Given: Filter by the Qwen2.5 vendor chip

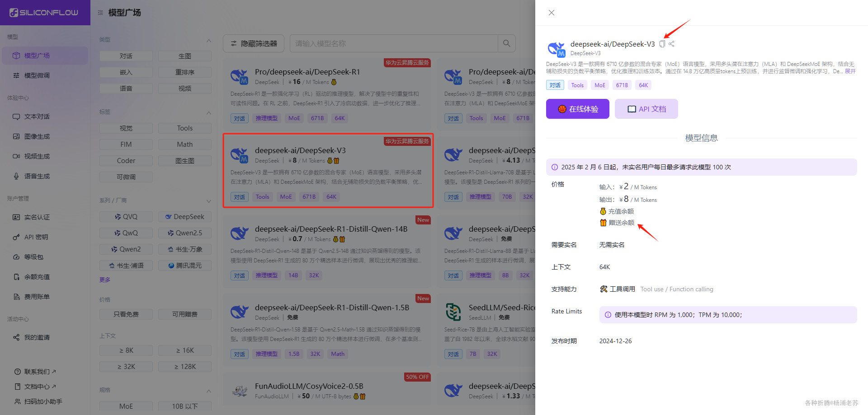Looking at the screenshot, I should (x=185, y=233).
